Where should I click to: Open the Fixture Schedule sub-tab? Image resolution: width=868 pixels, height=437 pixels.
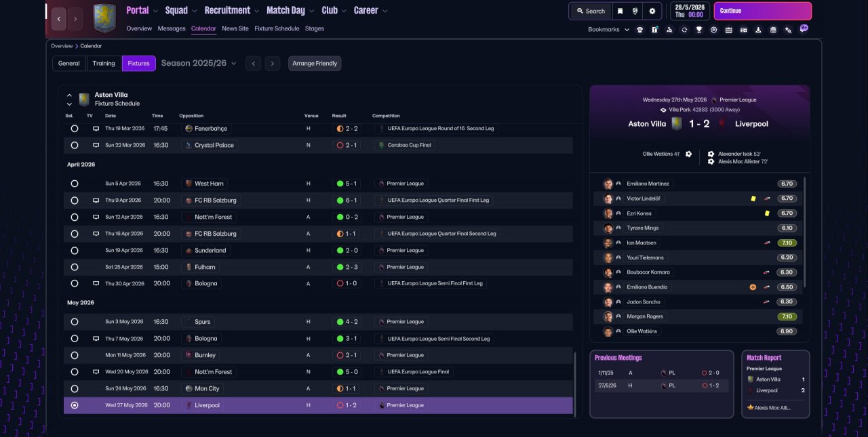277,28
